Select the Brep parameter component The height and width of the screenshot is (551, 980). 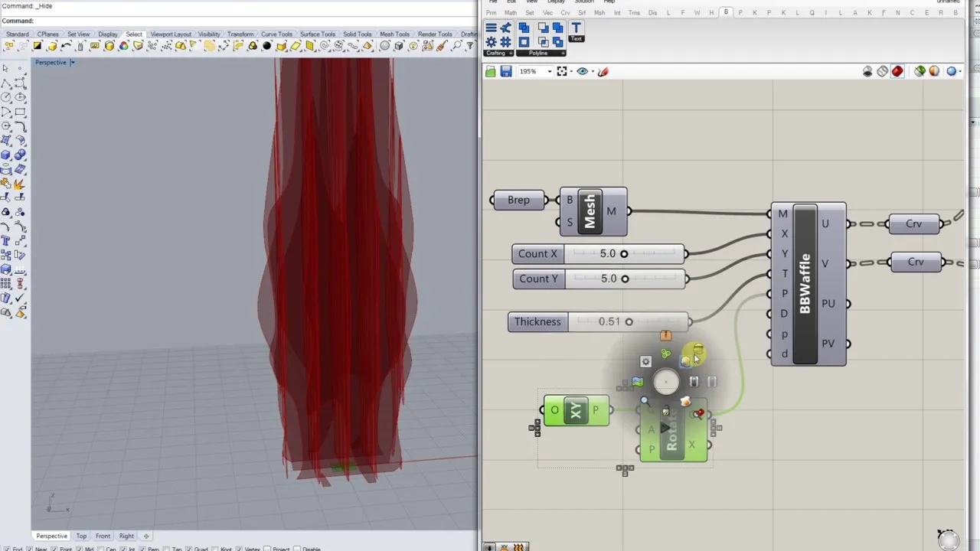[x=518, y=200]
